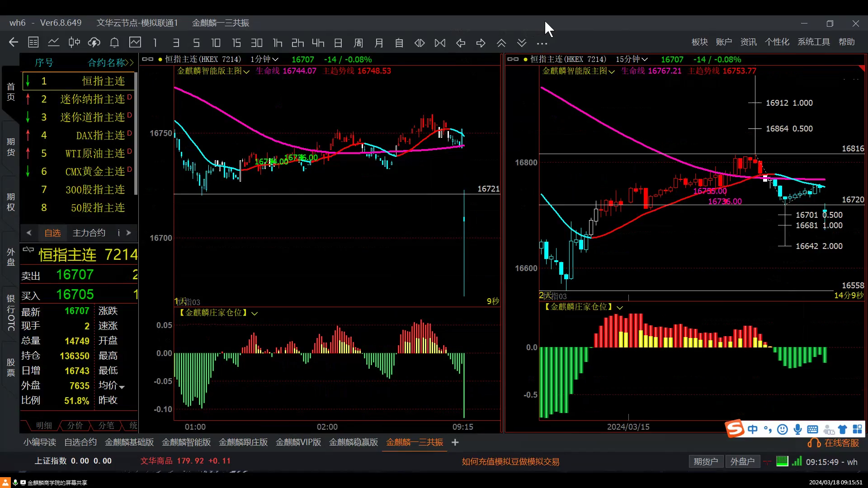Viewport: 868px width, 488px height.
Task: Select the CMX黄金主连 contract row
Action: 79,171
